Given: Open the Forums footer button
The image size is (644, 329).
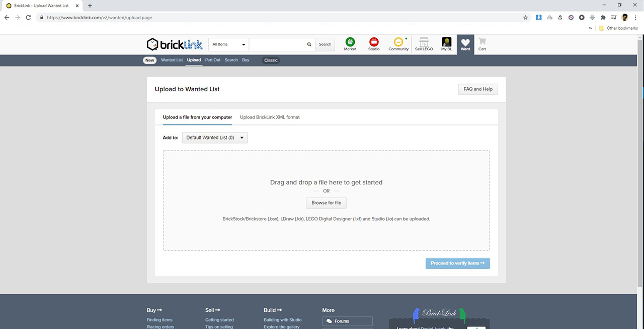Looking at the screenshot, I should click(x=347, y=321).
